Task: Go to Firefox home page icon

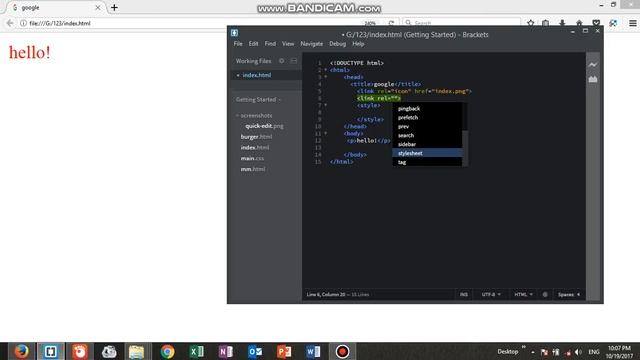Action: [579, 23]
